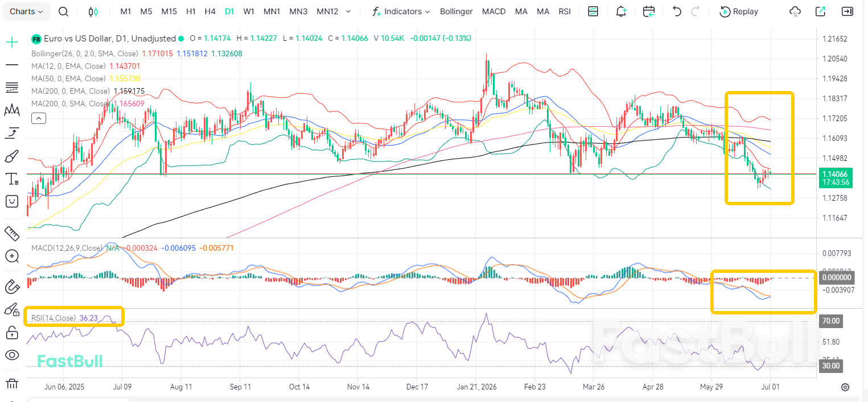Collapse the right side panel arrow icon

(x=848, y=11)
